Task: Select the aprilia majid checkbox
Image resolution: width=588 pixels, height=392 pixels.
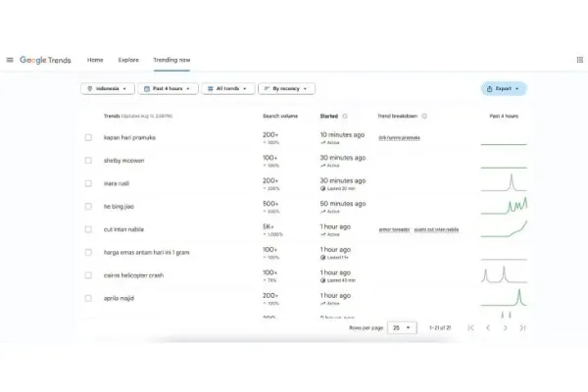Action: point(88,298)
